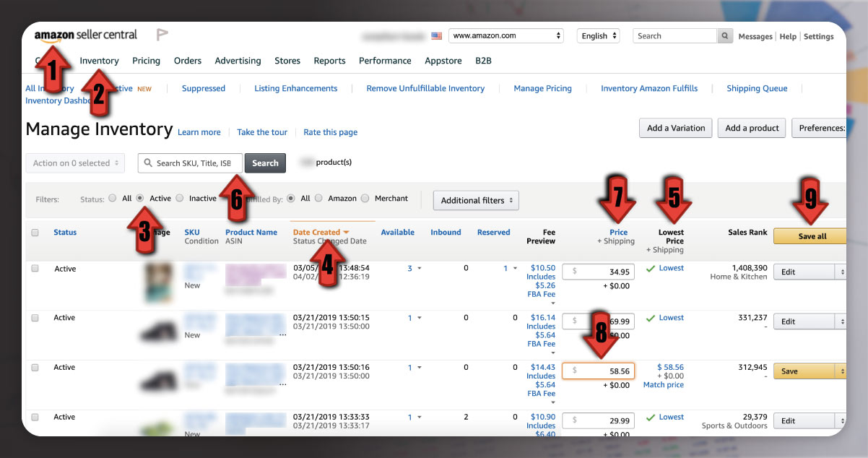Open the Advertising menu
The height and width of the screenshot is (458, 868).
(238, 61)
